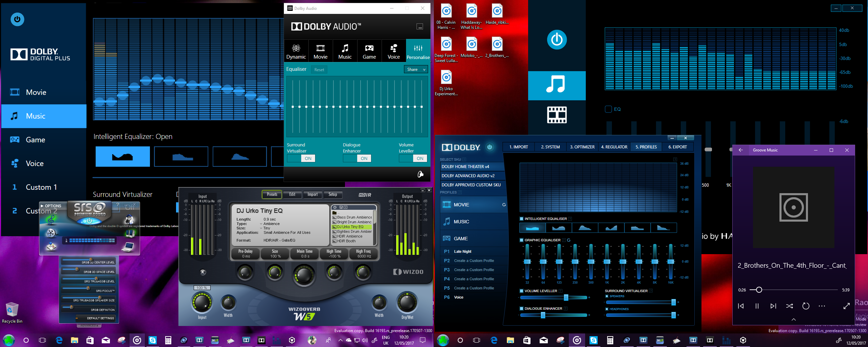The height and width of the screenshot is (347, 868).
Task: Open the Personalise tab in Dolby Audio
Action: pos(418,51)
